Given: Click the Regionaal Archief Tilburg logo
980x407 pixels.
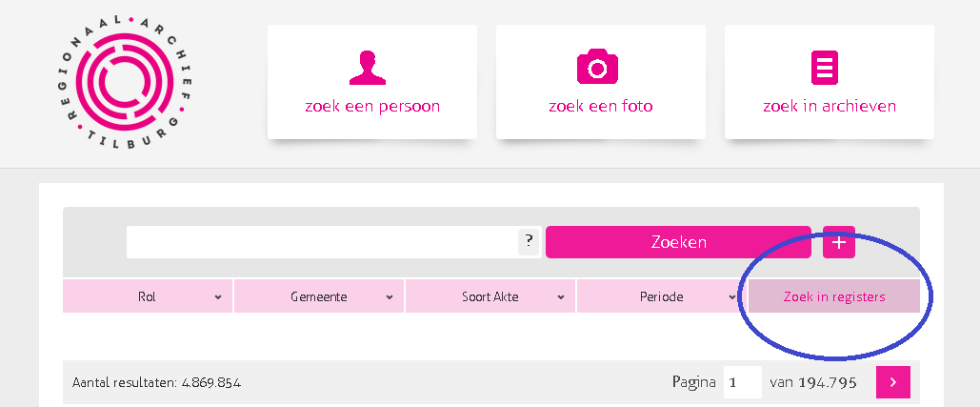Looking at the screenshot, I should pos(130,83).
